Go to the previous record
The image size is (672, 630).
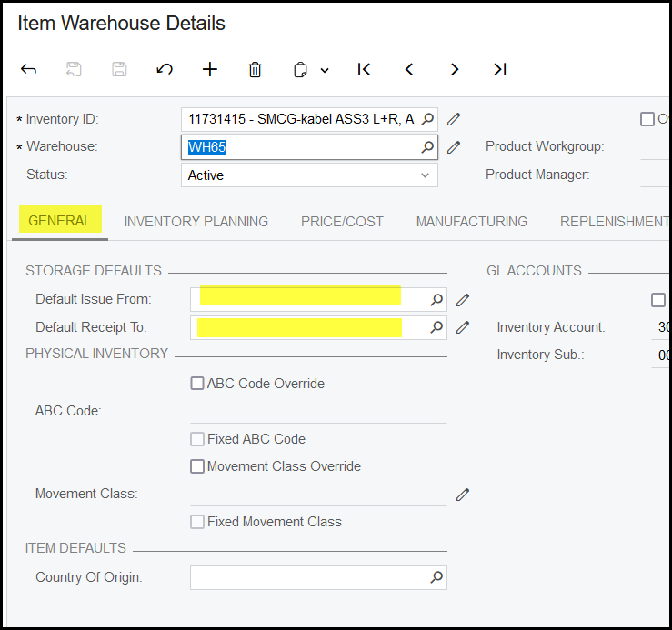(x=409, y=69)
